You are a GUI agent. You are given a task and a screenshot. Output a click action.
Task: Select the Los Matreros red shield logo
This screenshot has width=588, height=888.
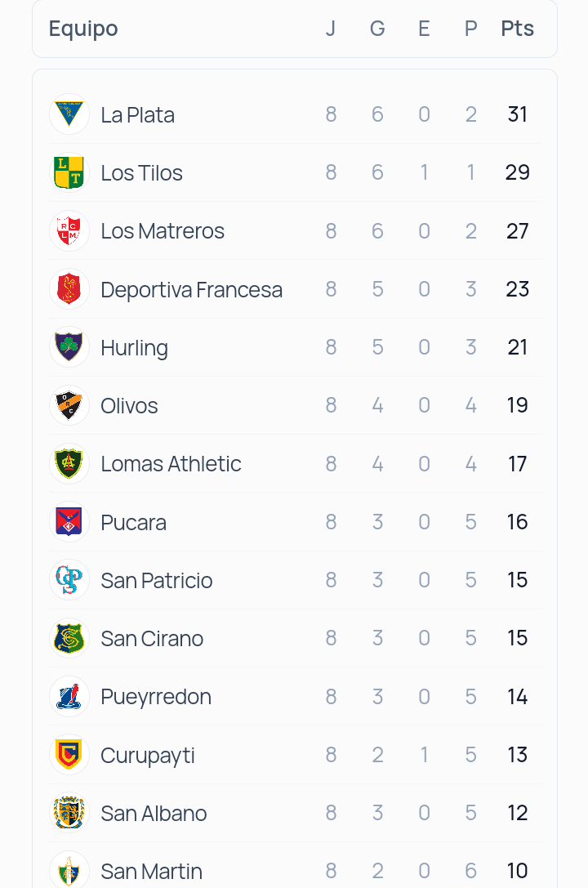point(69,230)
